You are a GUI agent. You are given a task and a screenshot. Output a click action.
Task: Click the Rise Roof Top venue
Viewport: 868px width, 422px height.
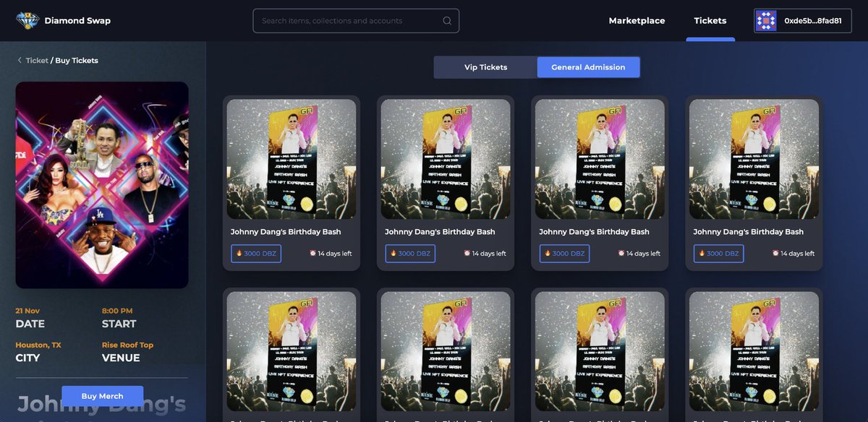click(128, 345)
